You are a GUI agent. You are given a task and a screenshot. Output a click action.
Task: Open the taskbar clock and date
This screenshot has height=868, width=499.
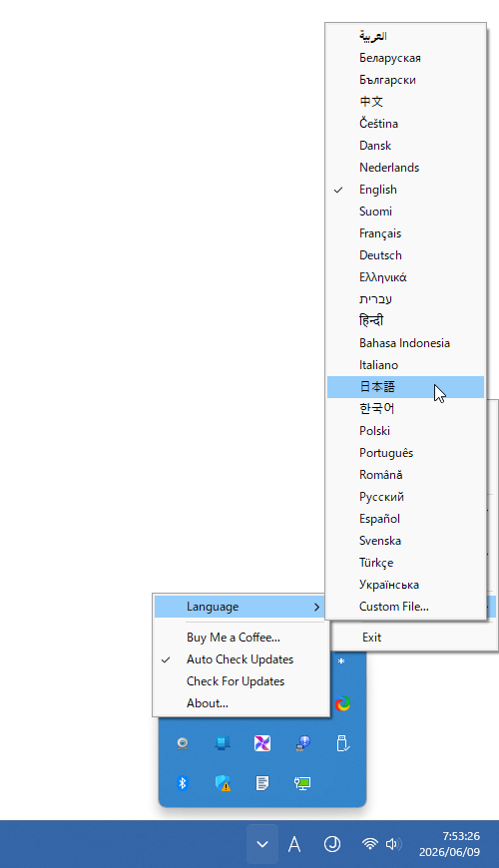[449, 844]
